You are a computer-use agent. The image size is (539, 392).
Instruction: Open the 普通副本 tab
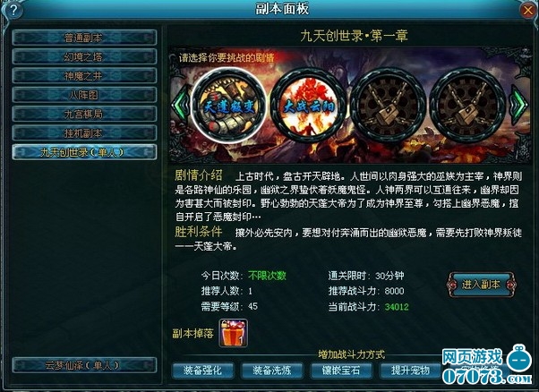[84, 38]
